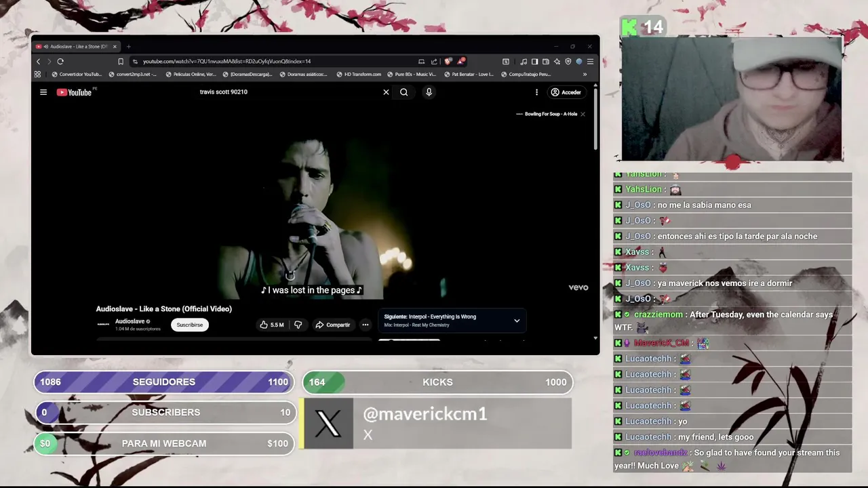
Task: Click J_OsO message 'no me la sabia mano esa'
Action: click(704, 205)
